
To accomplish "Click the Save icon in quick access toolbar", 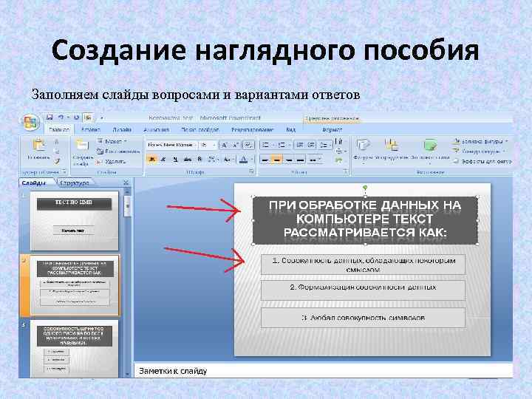I will click(x=50, y=117).
